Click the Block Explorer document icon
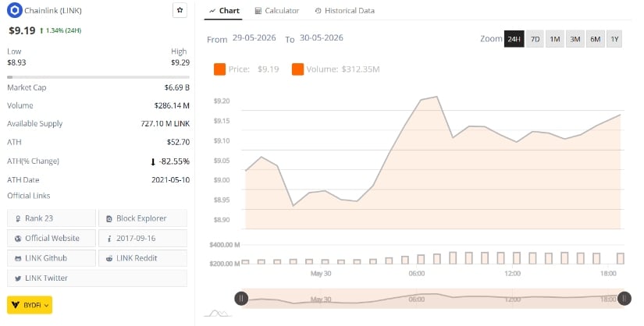Image resolution: width=644 pixels, height=326 pixels. [x=109, y=219]
